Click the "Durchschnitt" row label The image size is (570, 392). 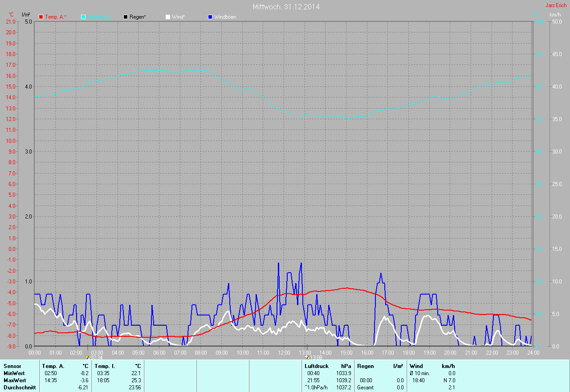click(x=20, y=388)
